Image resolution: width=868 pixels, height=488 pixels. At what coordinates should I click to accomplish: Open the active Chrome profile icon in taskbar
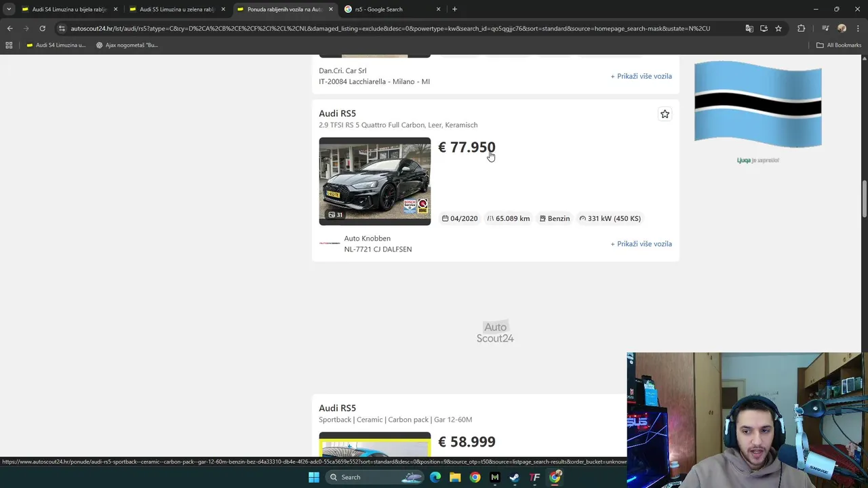point(555,477)
